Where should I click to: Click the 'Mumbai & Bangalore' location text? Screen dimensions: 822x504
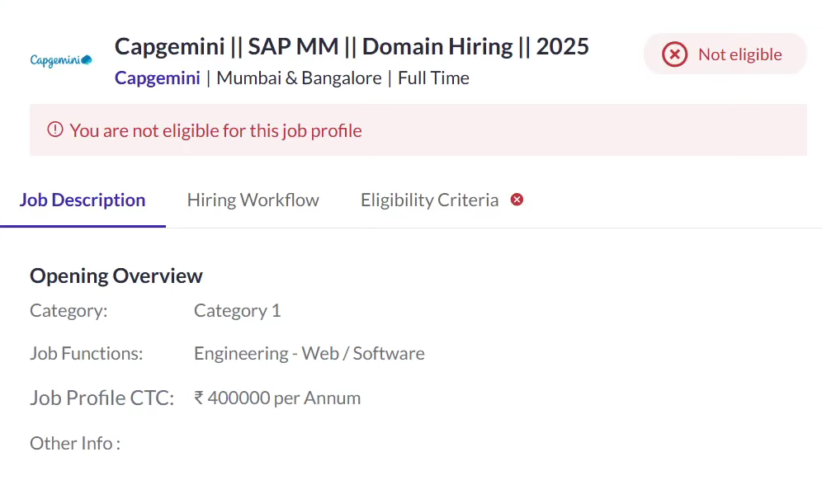[x=299, y=78]
